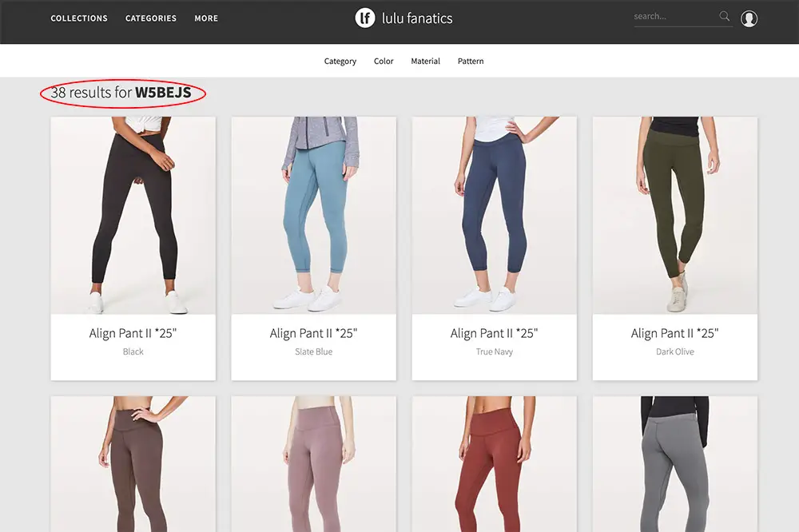Click the lulu fanatics logo icon
This screenshot has height=532, width=799.
[365, 18]
